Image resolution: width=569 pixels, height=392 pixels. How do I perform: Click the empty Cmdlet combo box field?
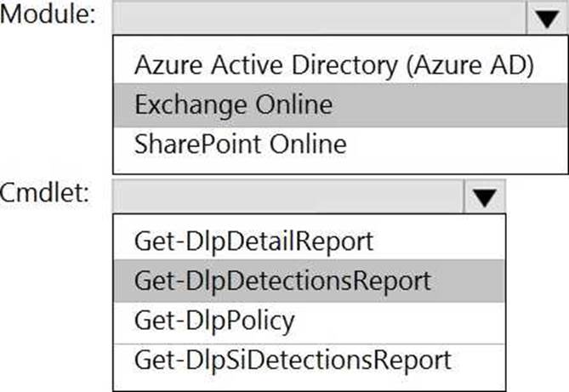coord(287,198)
